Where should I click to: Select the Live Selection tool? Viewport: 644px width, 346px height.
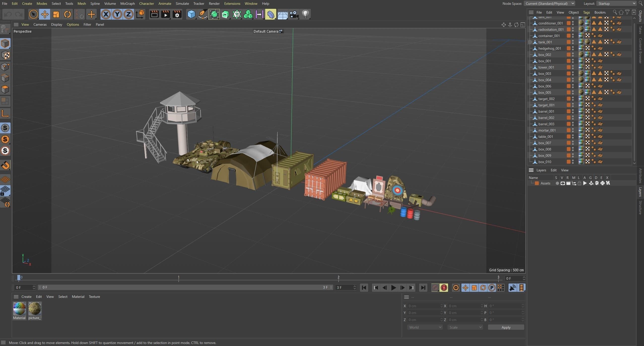[x=33, y=14]
